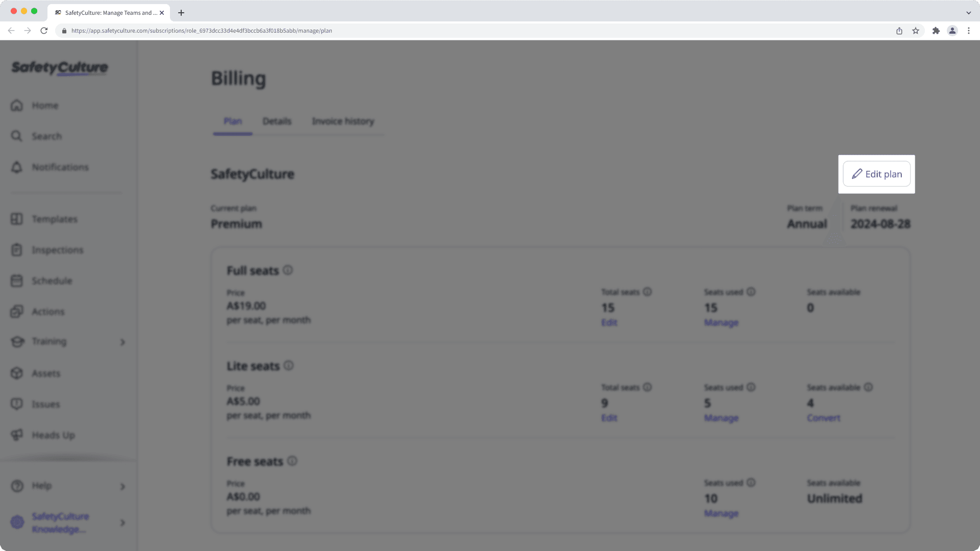Switch to the Details tab
This screenshot has width=980, height=551.
pos(277,121)
